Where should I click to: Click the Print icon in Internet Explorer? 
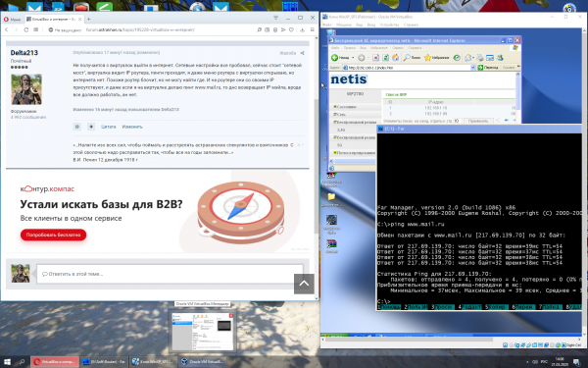479,58
